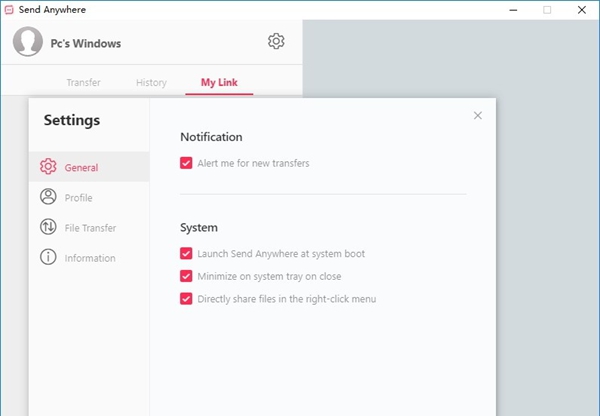Select the General gear icon
Image resolution: width=600 pixels, height=416 pixels.
point(48,166)
